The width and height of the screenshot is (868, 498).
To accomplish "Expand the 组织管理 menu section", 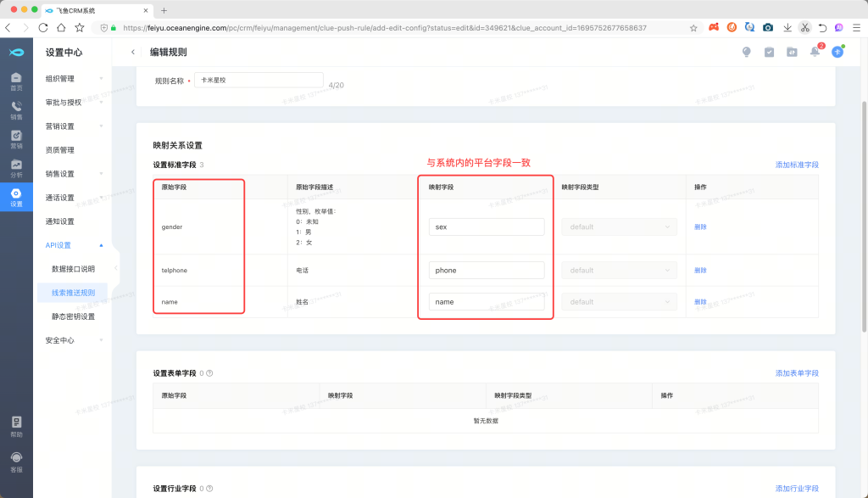I will tap(74, 79).
